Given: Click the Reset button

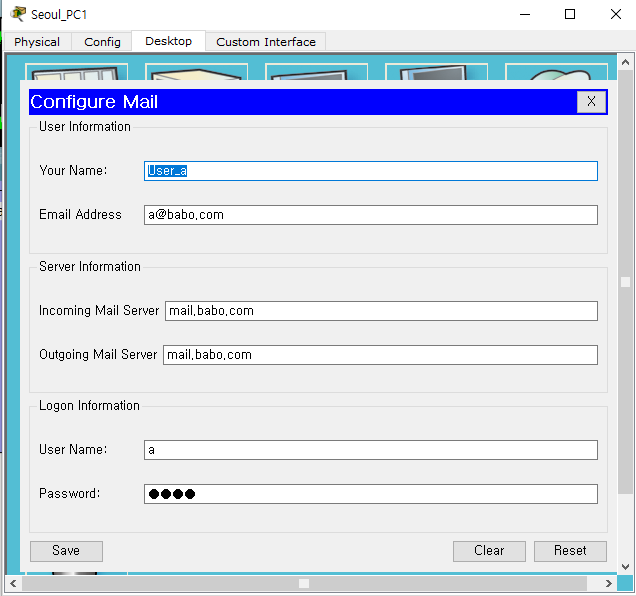Looking at the screenshot, I should 570,551.
